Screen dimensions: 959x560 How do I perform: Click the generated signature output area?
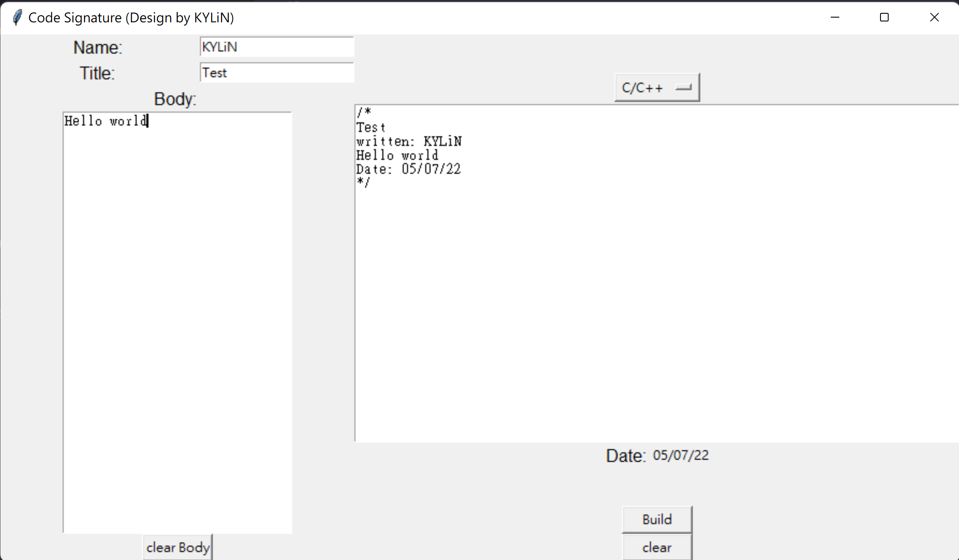[x=656, y=273]
